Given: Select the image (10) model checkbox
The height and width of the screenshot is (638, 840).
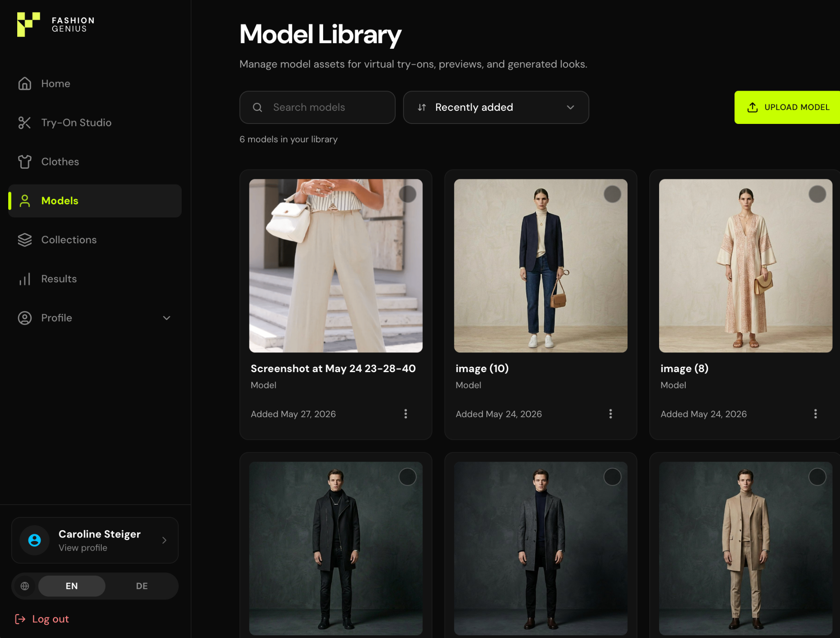Looking at the screenshot, I should [x=612, y=194].
